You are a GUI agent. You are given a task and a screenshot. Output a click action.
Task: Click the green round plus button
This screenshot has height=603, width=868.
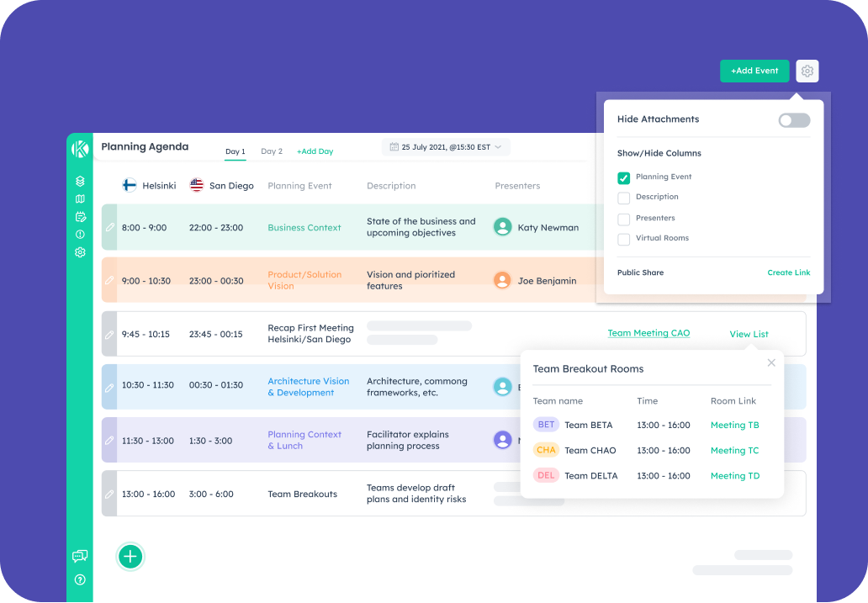click(130, 556)
